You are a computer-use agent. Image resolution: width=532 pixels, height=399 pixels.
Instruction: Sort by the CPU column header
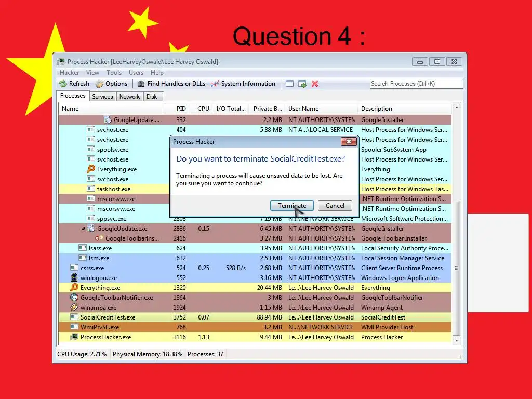pyautogui.click(x=202, y=109)
